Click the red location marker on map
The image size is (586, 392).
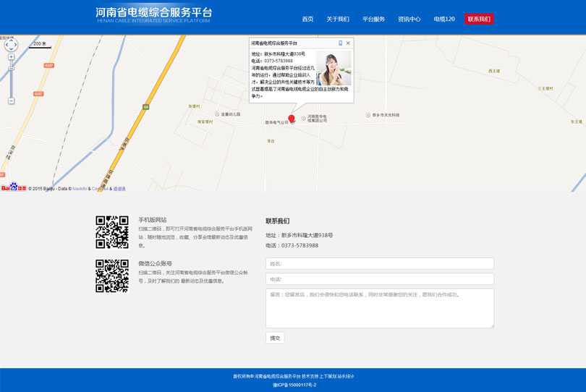pos(292,119)
